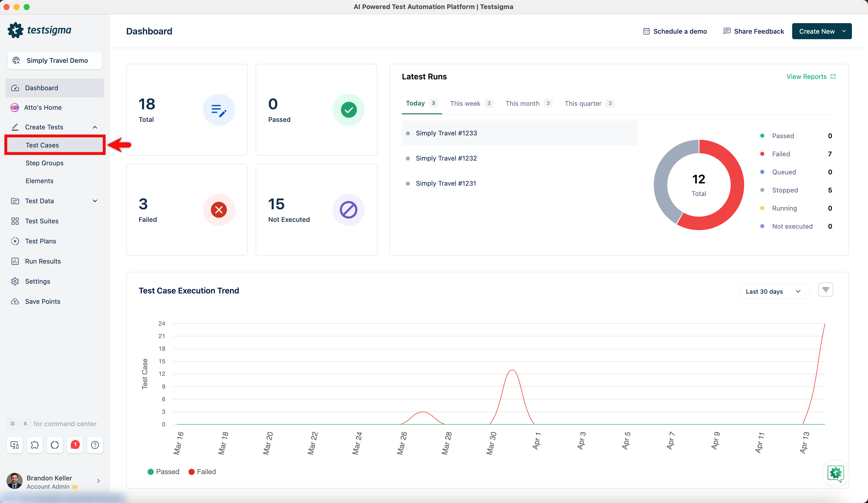This screenshot has width=868, height=503.
Task: Click the test lab devices icon
Action: (x=15, y=445)
